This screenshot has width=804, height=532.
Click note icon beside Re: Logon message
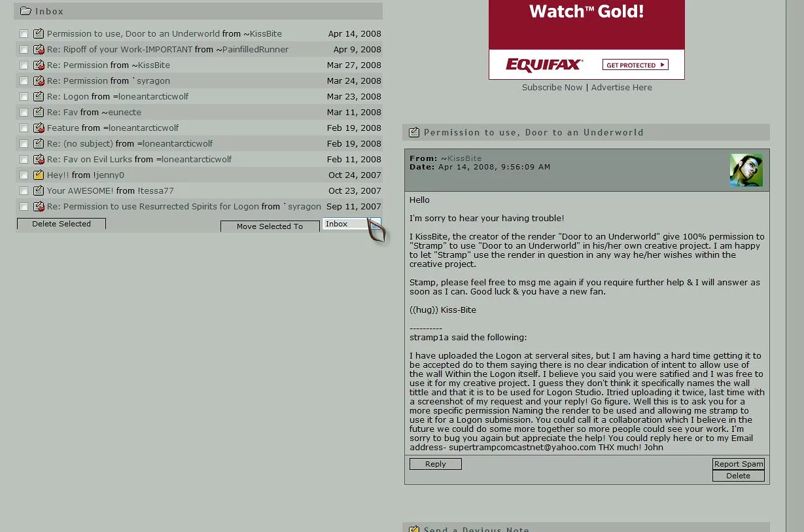click(x=39, y=97)
